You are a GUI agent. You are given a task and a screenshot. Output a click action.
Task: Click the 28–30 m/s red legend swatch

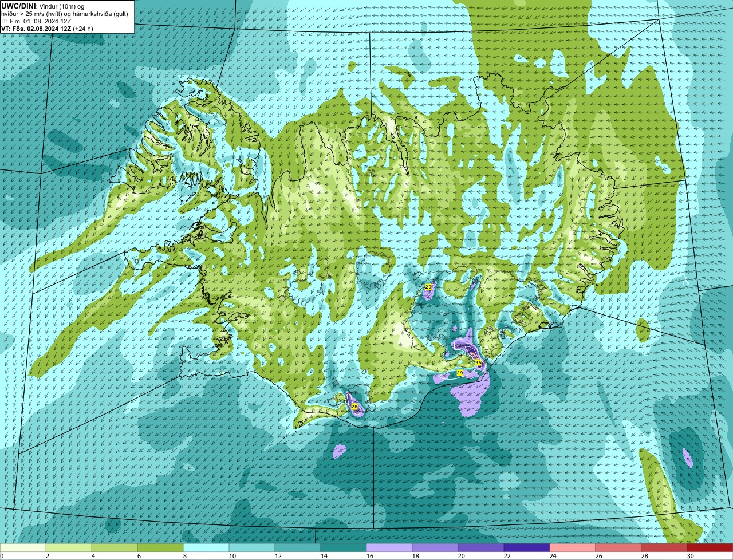(664, 548)
